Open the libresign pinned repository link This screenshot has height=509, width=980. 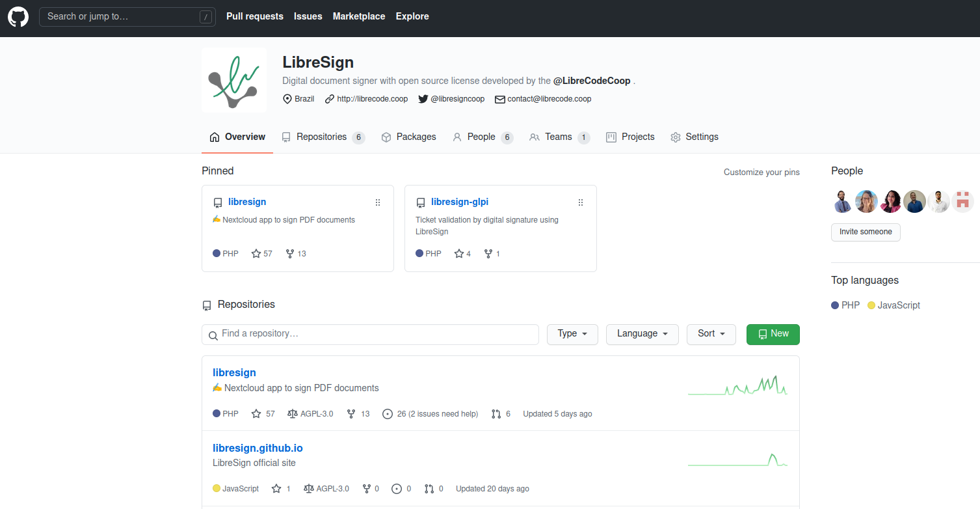(x=247, y=202)
